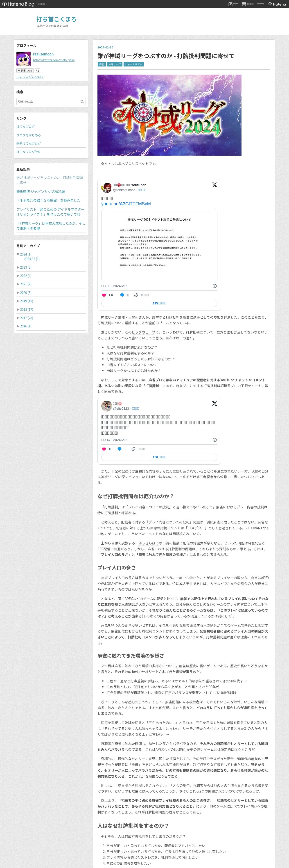Click the reply bubble icon on tenkaitukasa tweet
The width and height of the screenshot is (289, 868).
[122, 295]
